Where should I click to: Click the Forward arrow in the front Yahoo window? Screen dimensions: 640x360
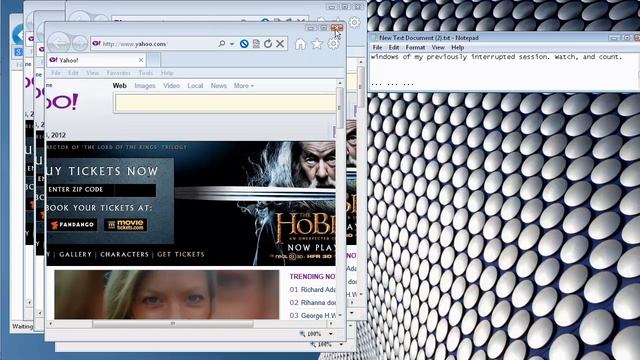click(x=80, y=43)
